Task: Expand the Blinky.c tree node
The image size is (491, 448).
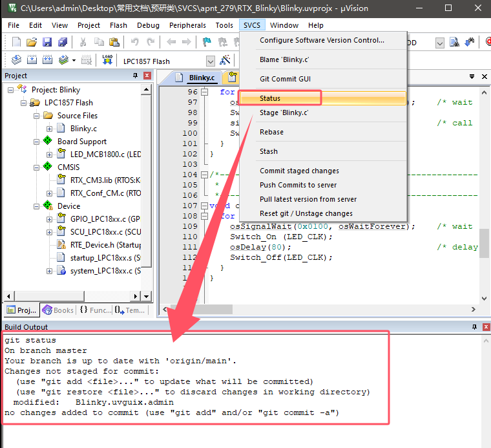Action: [x=50, y=129]
